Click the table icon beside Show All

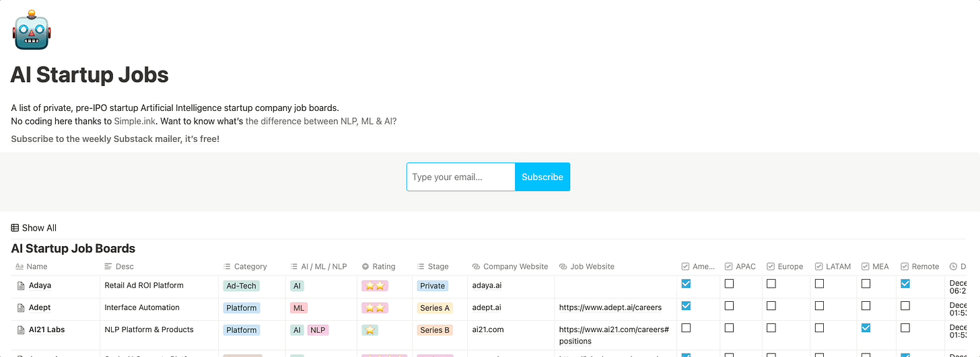(15, 228)
